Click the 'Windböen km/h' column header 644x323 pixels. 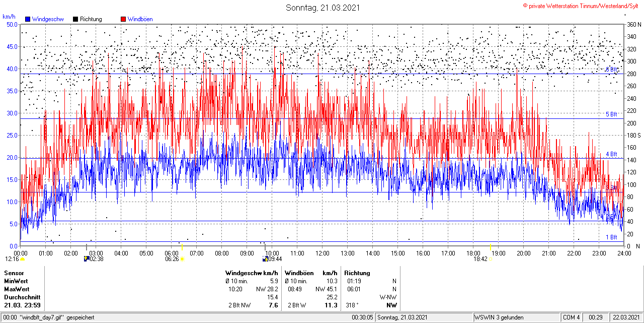311,273
